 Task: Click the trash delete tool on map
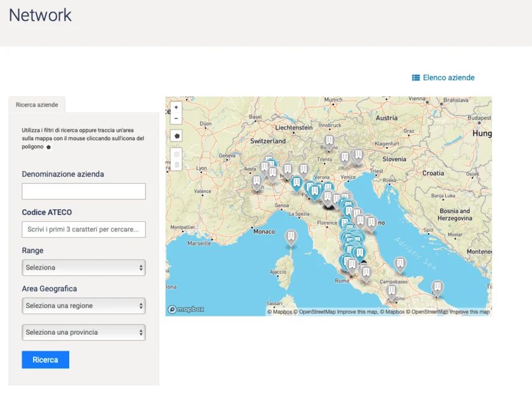pyautogui.click(x=176, y=165)
